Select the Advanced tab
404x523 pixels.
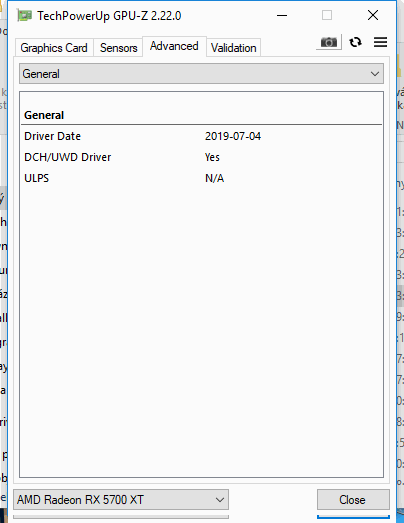coord(174,46)
